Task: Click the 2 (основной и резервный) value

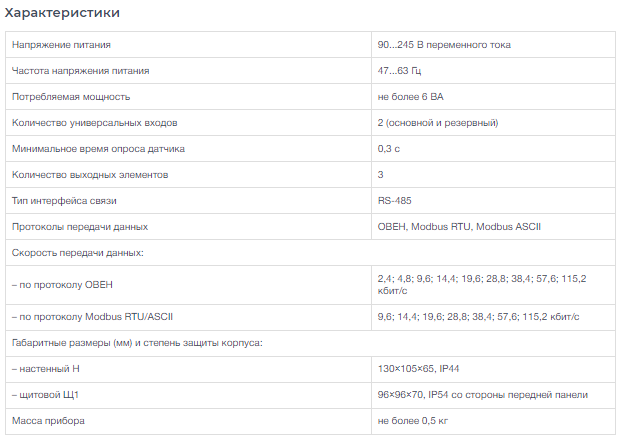Action: (x=438, y=123)
